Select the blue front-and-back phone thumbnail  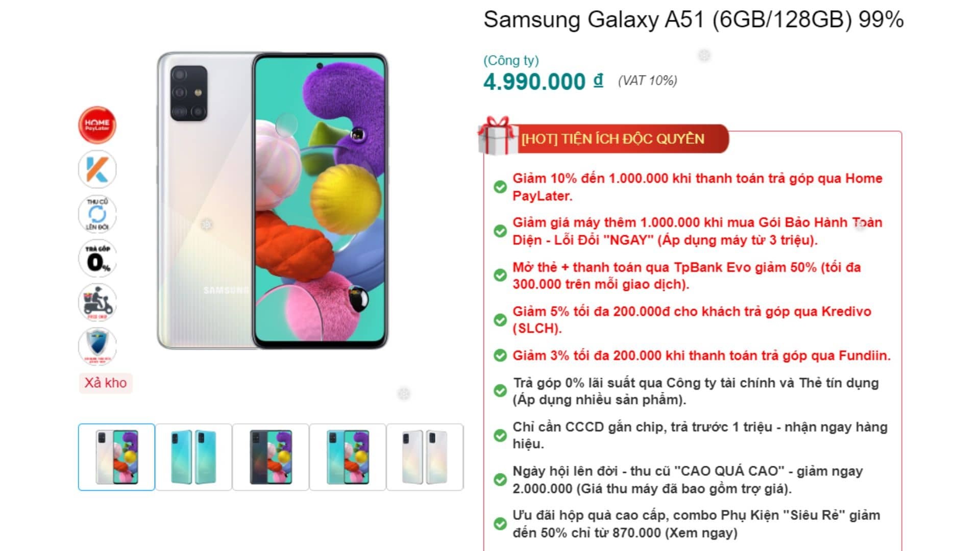(x=348, y=457)
